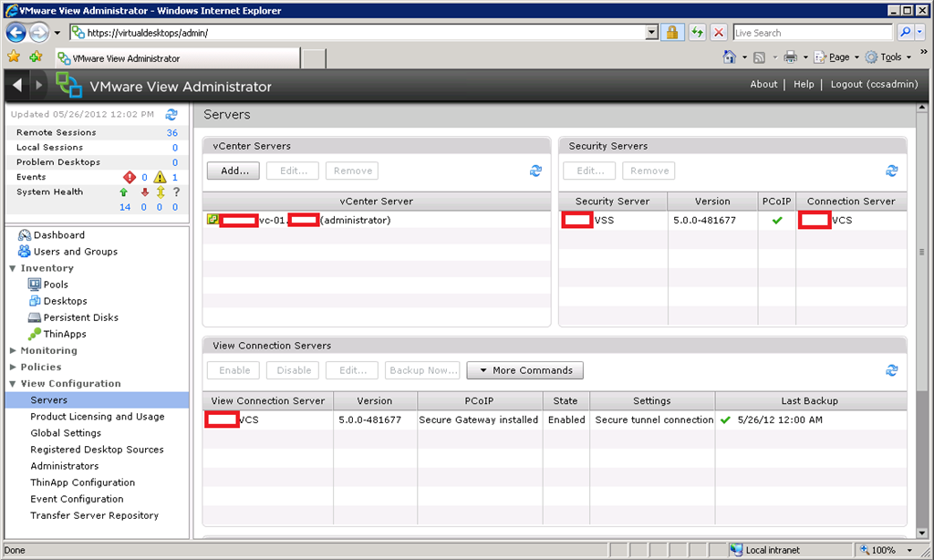Click the browser stop icon
934x560 pixels.
pyautogui.click(x=719, y=32)
